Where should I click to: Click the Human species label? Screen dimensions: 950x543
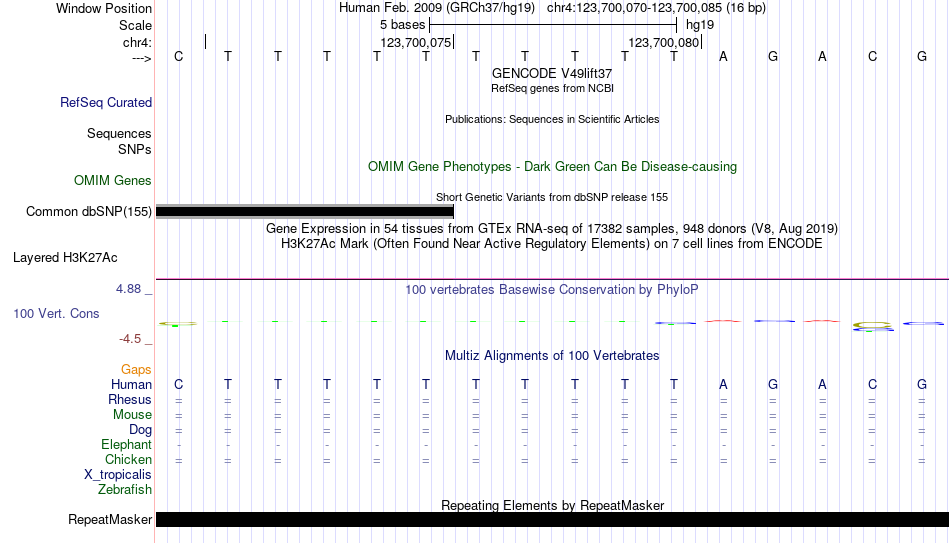click(x=131, y=384)
